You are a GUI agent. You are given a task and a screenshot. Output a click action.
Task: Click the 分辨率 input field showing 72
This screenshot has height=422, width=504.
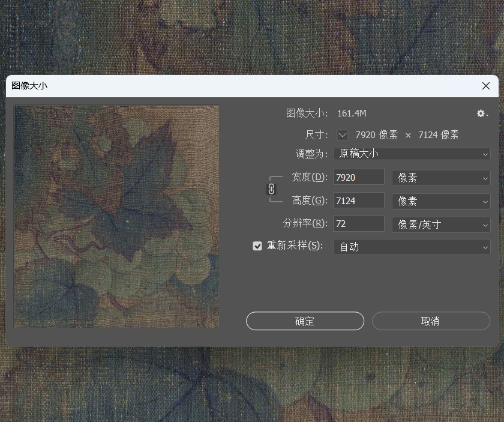coord(359,223)
